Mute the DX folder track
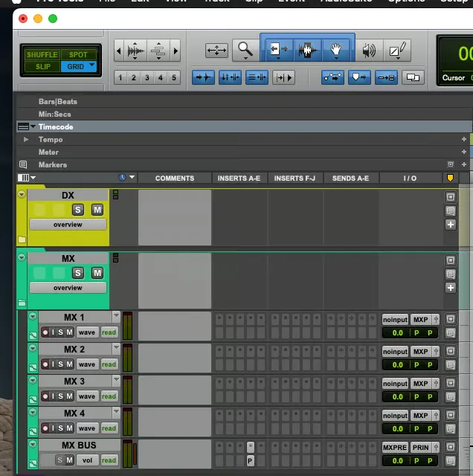Viewport: 473px width, 476px height. [x=97, y=210]
